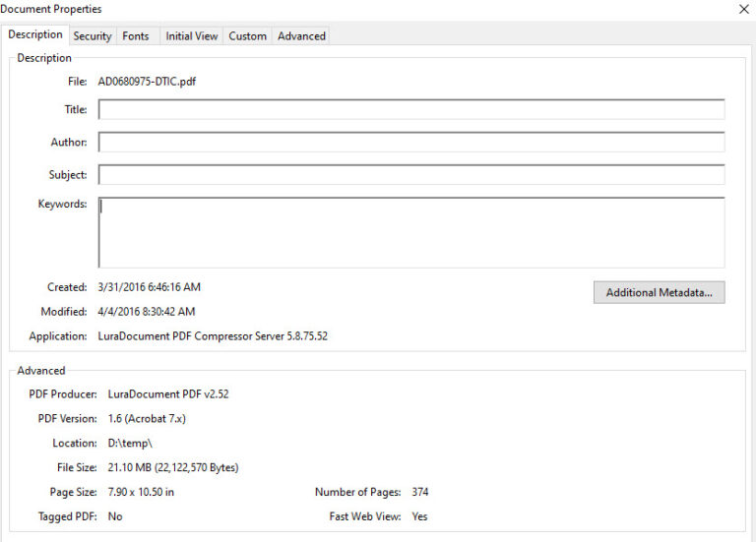Click the D:\temp\ location path

click(130, 444)
